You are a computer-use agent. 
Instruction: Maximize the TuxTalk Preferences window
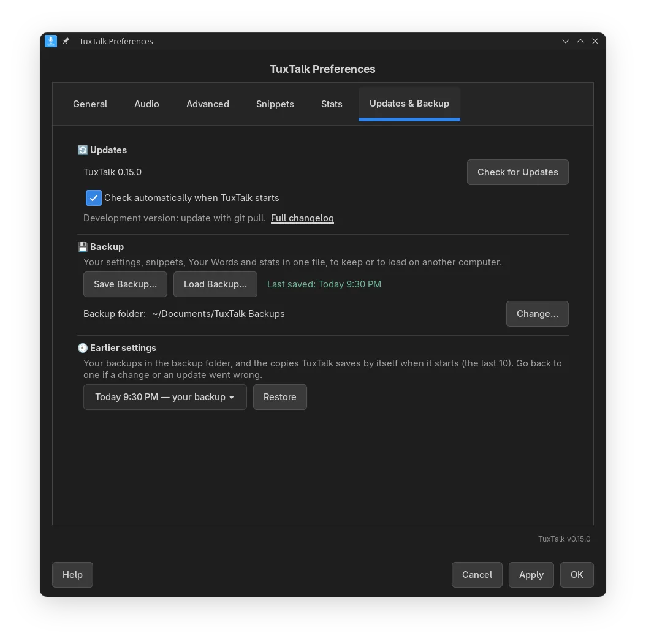(x=580, y=41)
